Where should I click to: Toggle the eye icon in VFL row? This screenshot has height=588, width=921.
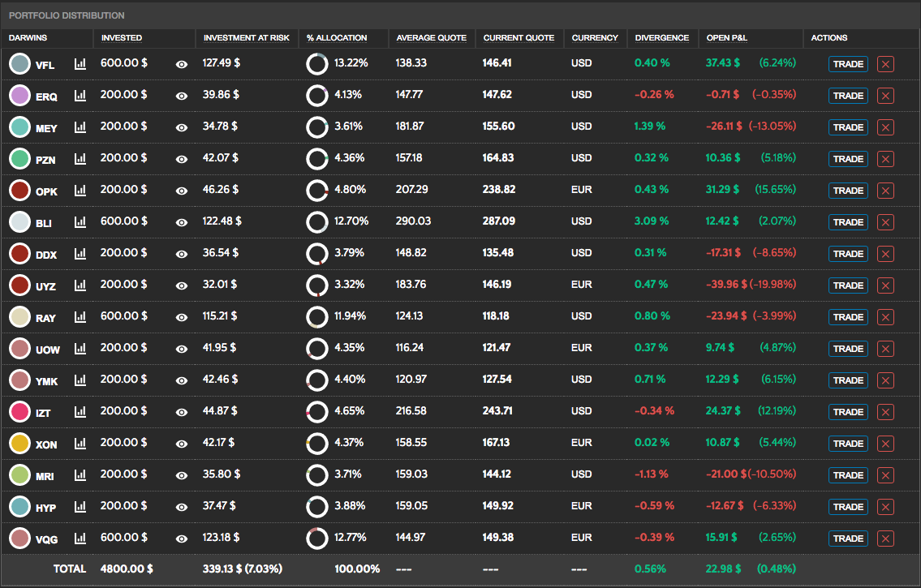click(182, 64)
